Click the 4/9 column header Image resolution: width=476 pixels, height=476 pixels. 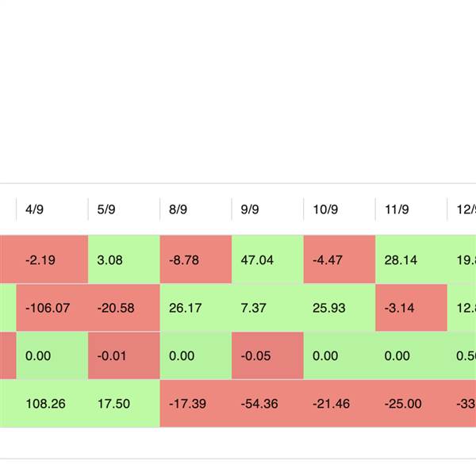coord(34,210)
